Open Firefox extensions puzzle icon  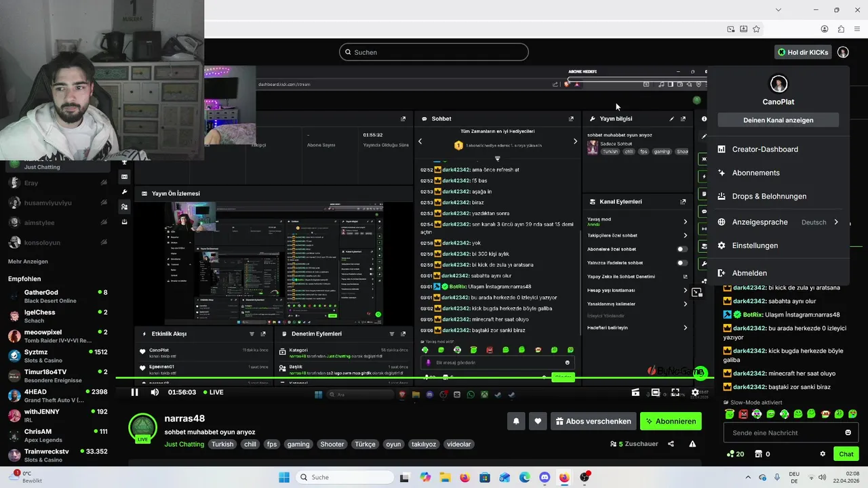[841, 29]
